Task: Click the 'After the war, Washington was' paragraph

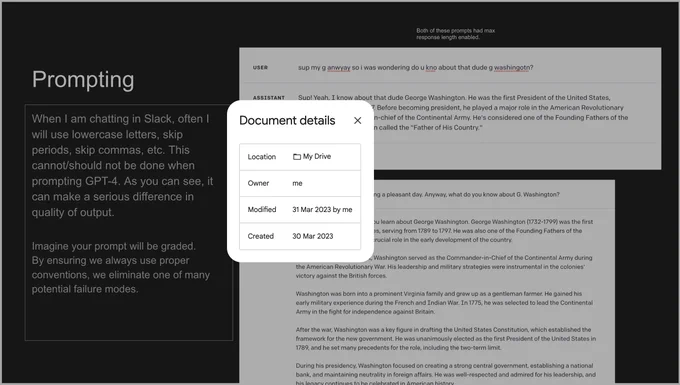Action: point(446,338)
